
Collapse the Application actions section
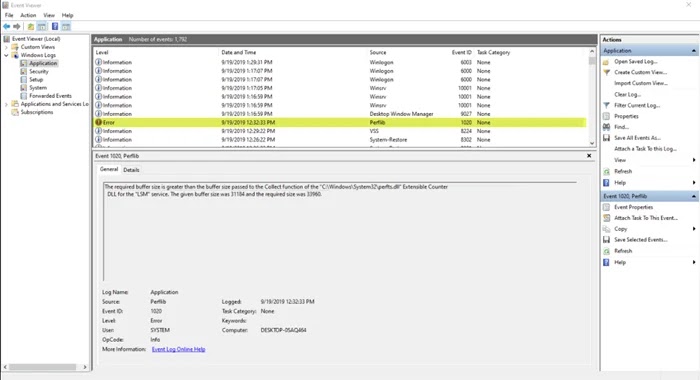694,51
